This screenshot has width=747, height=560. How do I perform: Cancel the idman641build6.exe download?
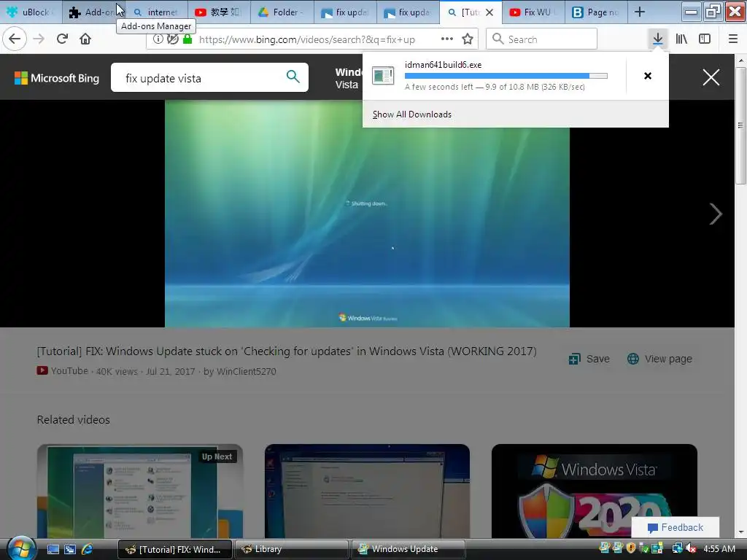click(648, 76)
